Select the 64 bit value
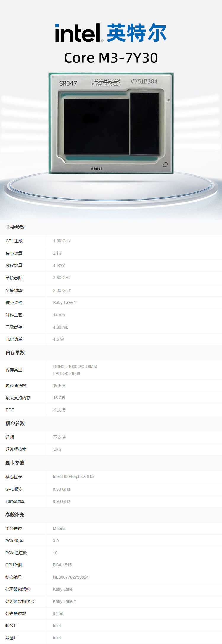Screen dimensions: 222x644 58,614
